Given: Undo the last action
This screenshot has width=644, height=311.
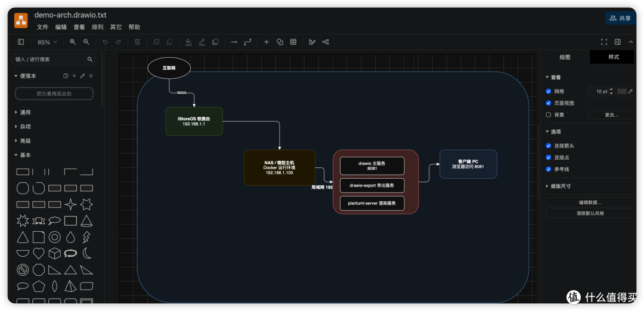Looking at the screenshot, I should (105, 42).
